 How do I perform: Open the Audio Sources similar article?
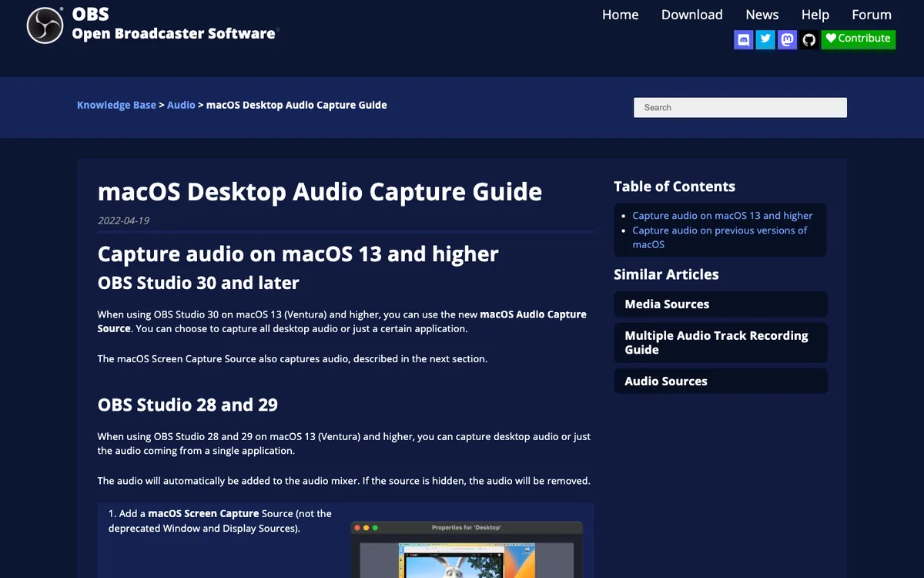721,381
